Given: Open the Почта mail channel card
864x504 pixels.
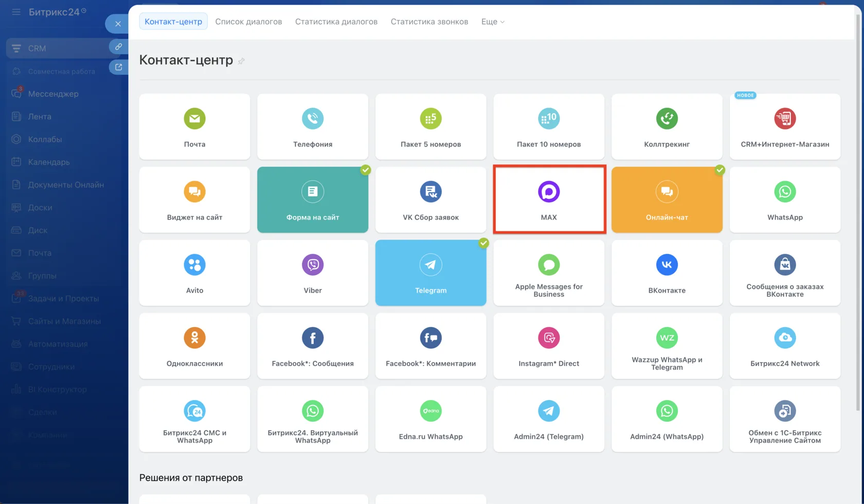Looking at the screenshot, I should 194,127.
